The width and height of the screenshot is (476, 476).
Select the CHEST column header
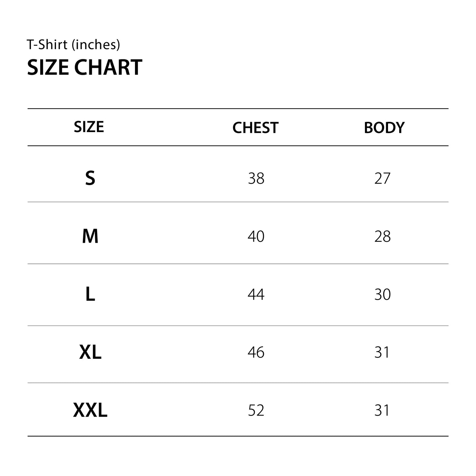(255, 127)
